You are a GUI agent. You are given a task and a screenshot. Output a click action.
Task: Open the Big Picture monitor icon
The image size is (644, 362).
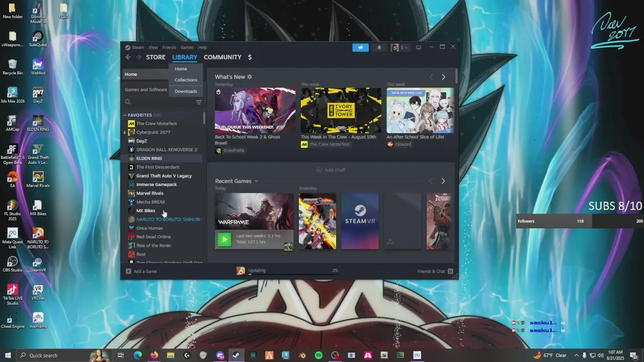pos(418,47)
